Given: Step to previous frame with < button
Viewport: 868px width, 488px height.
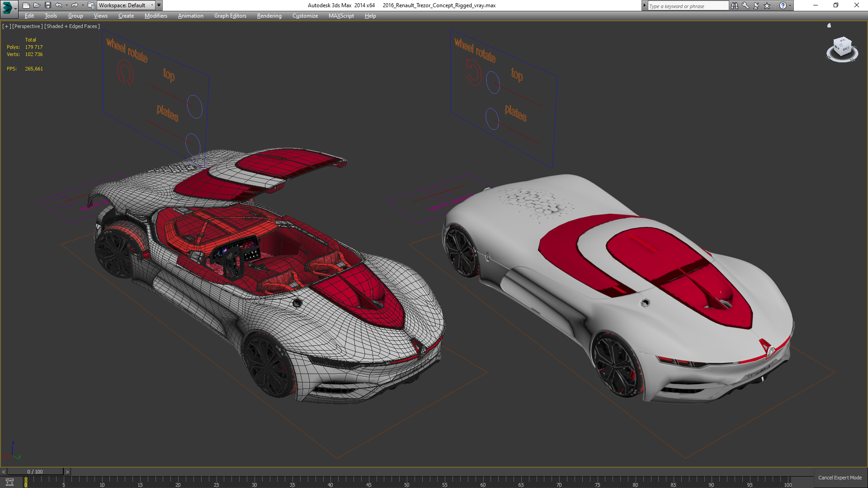Looking at the screenshot, I should pos(4,472).
